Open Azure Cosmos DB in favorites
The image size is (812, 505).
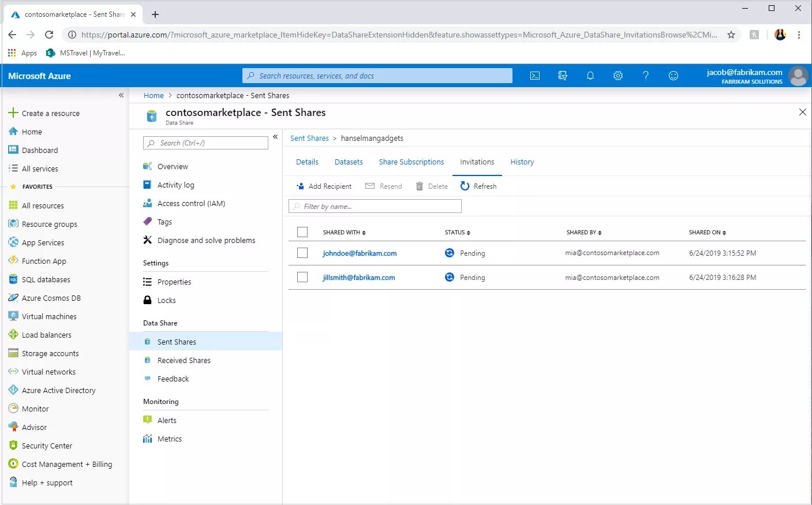click(x=51, y=298)
